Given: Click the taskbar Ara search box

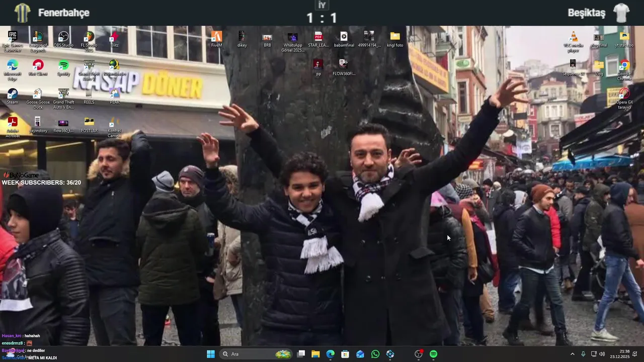Looking at the screenshot, I should pos(257,354).
